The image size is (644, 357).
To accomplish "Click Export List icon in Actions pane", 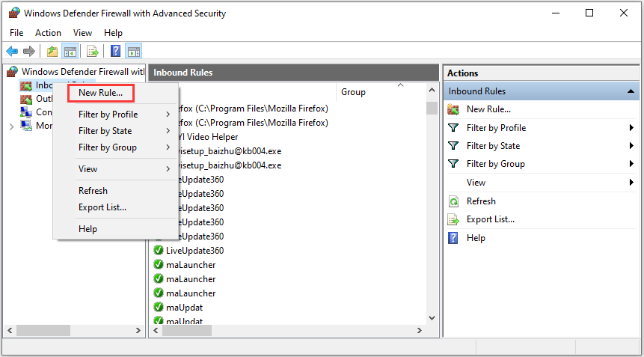I will click(453, 220).
